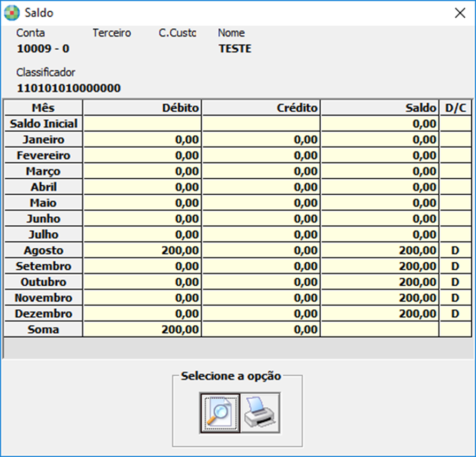Click the account number 10009 - 0
Image resolution: width=476 pixels, height=457 pixels.
point(43,49)
